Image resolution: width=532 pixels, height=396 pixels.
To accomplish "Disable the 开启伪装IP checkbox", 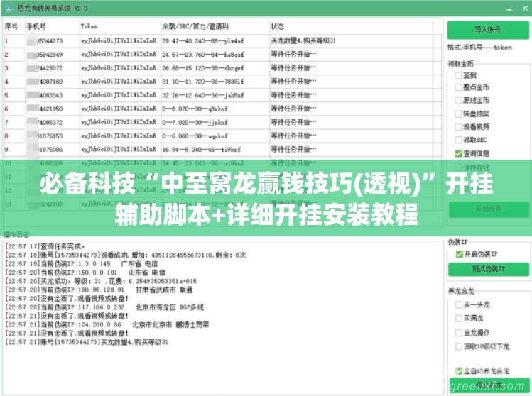I will tap(459, 254).
